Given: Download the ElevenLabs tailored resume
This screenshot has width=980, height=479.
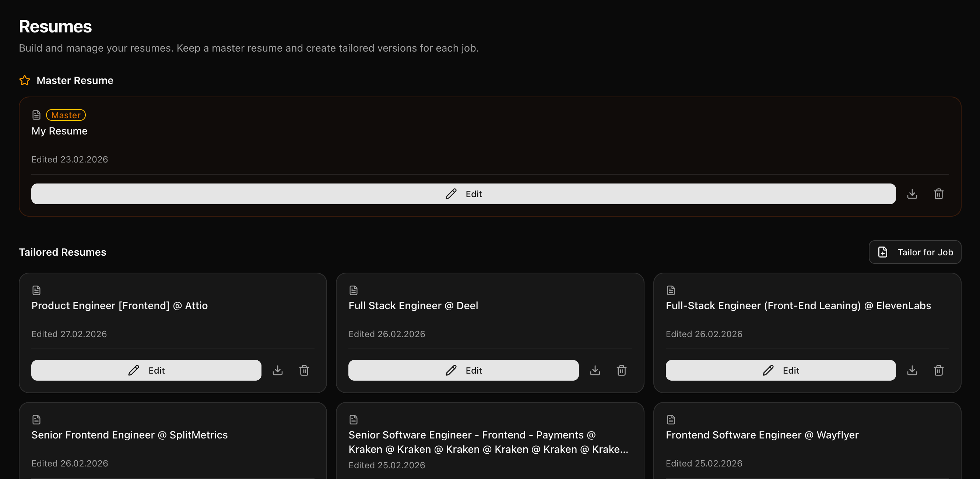Looking at the screenshot, I should pos(912,370).
